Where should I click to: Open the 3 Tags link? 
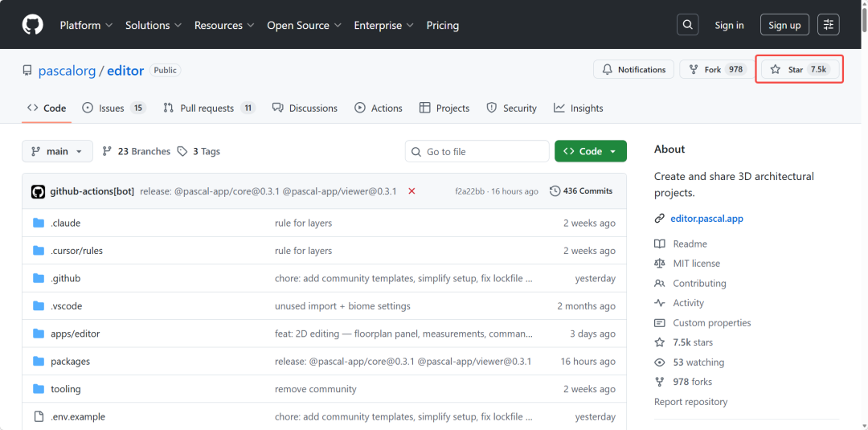coord(199,151)
